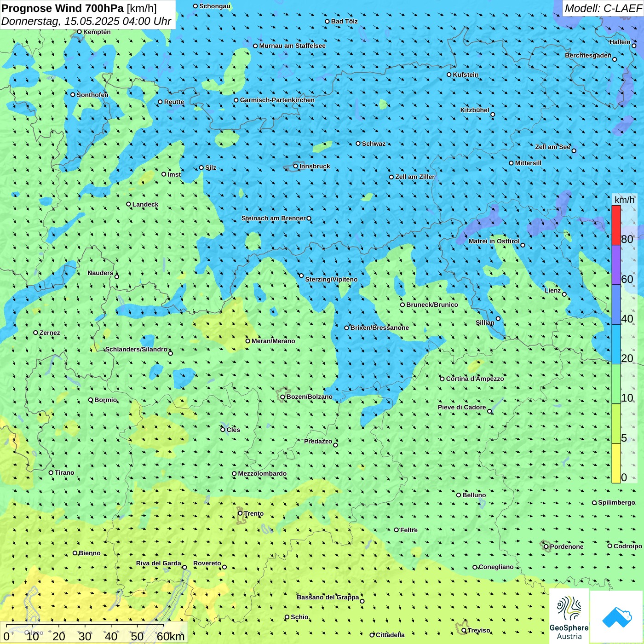644x644 pixels.
Task: Click the 'Rovereto' label
Action: (207, 563)
